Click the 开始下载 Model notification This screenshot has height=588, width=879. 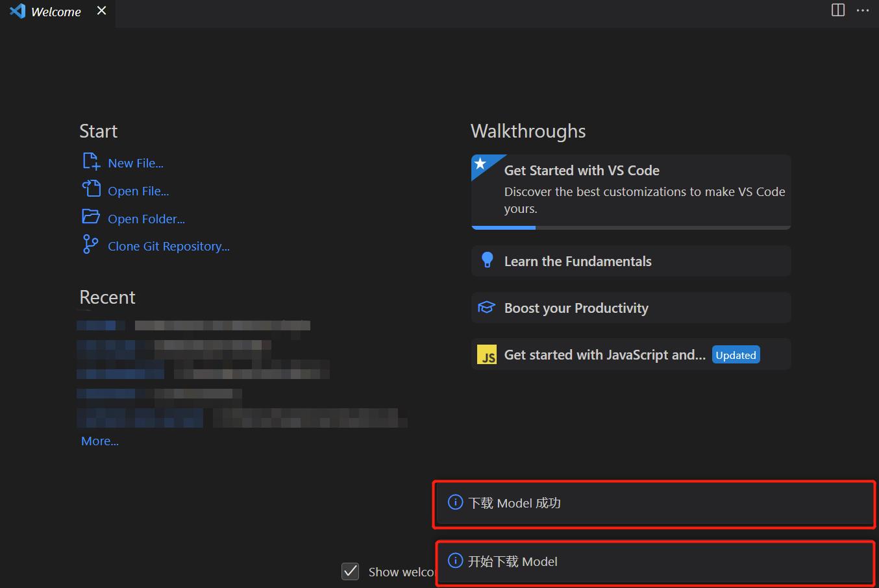[x=654, y=562]
